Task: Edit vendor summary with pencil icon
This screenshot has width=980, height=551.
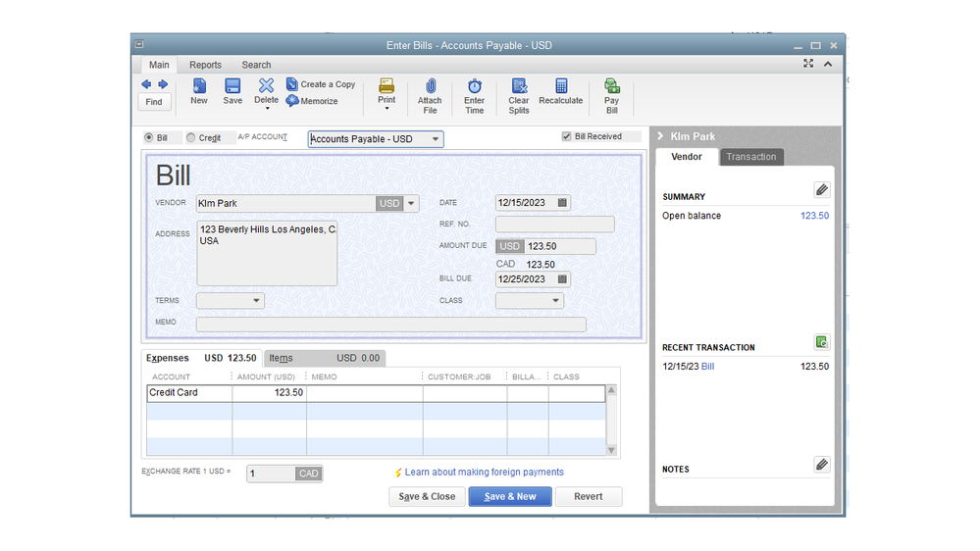Action: [x=822, y=190]
